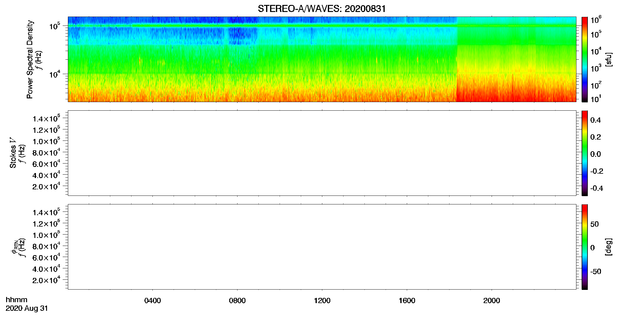The width and height of the screenshot is (644, 332).
Task: Click the 0.0 value on Stokes color bar
Action: 595,154
